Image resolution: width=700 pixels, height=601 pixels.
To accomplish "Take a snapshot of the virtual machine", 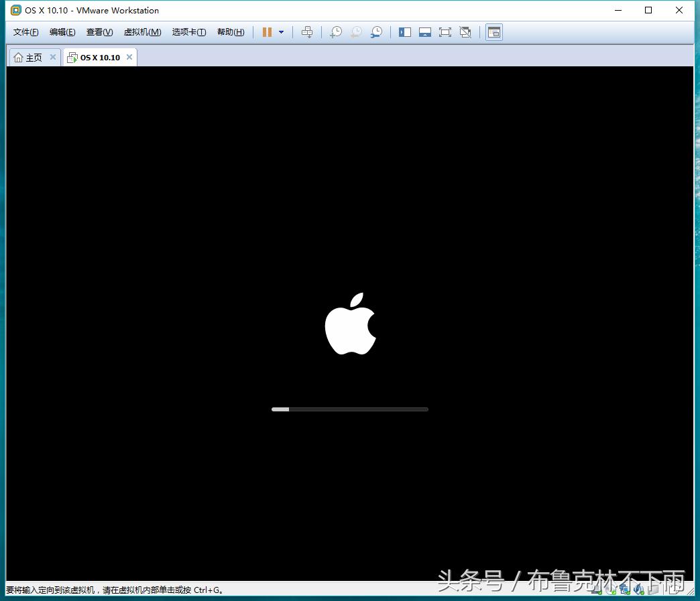I will coord(336,31).
